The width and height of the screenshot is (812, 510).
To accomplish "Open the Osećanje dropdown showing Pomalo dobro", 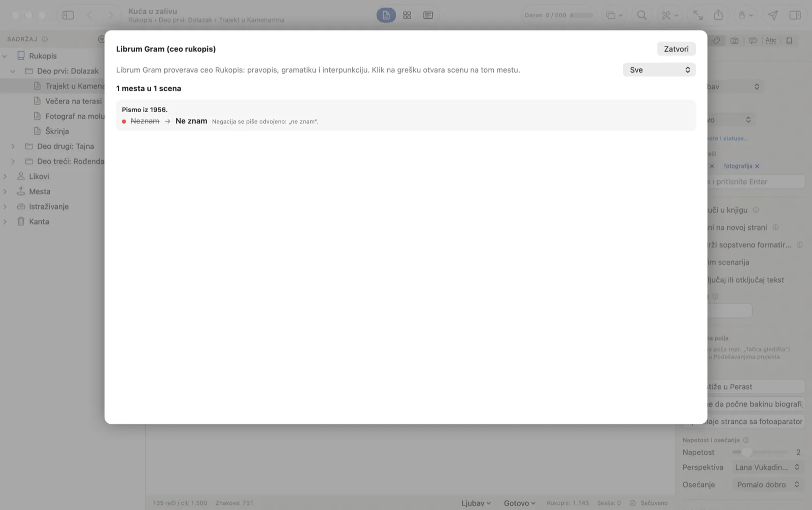I will pyautogui.click(x=768, y=485).
